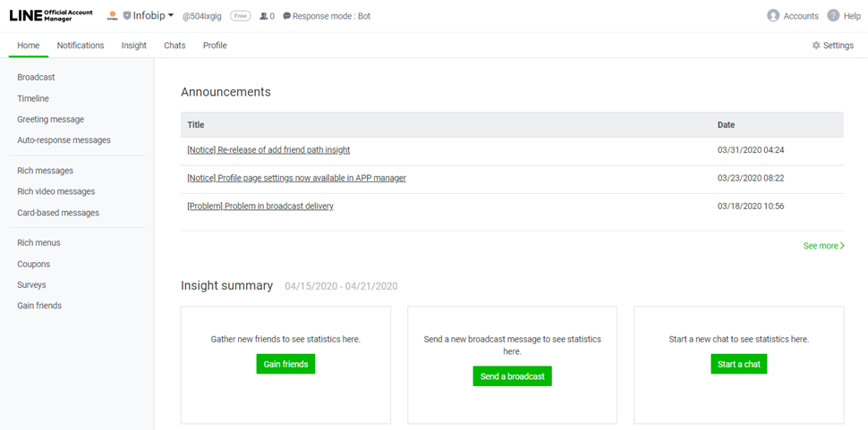Expand the Infobip account dropdown

(x=171, y=16)
